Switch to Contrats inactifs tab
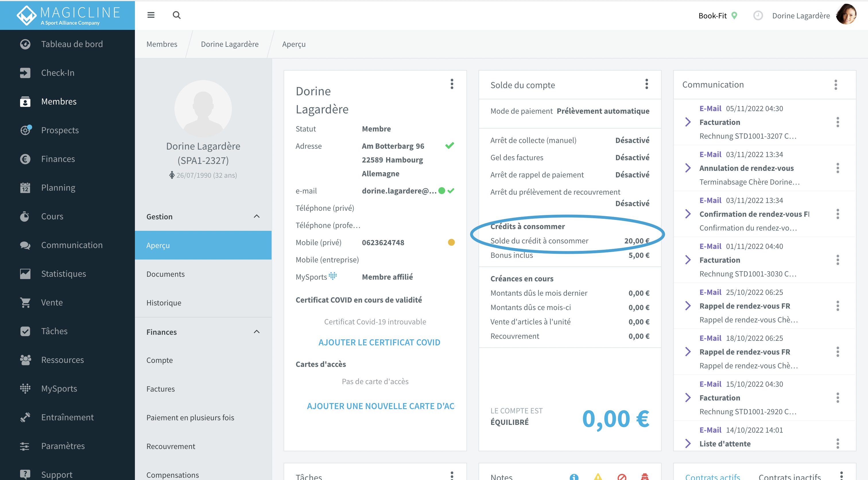868x480 pixels. (x=789, y=476)
